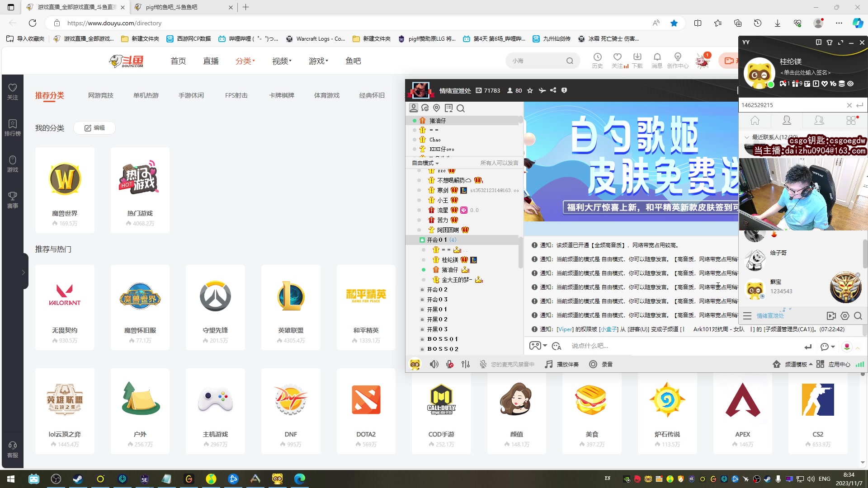The height and width of the screenshot is (488, 868).
Task: Open the game controller dropdown in chat input bar
Action: click(538, 346)
